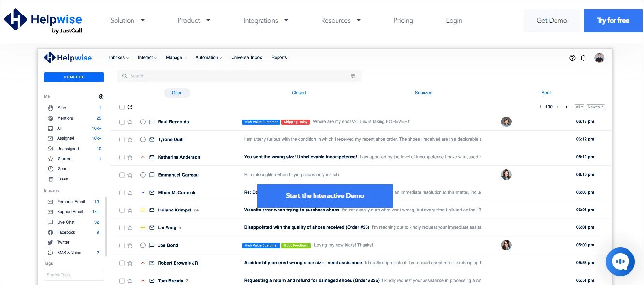Click the Twitter inbox icon in sidebar
This screenshot has width=644, height=285.
point(50,242)
